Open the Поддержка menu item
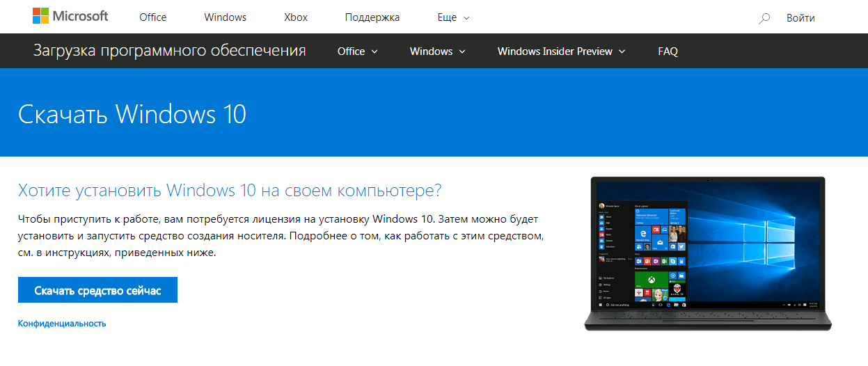868x366 pixels. [372, 17]
